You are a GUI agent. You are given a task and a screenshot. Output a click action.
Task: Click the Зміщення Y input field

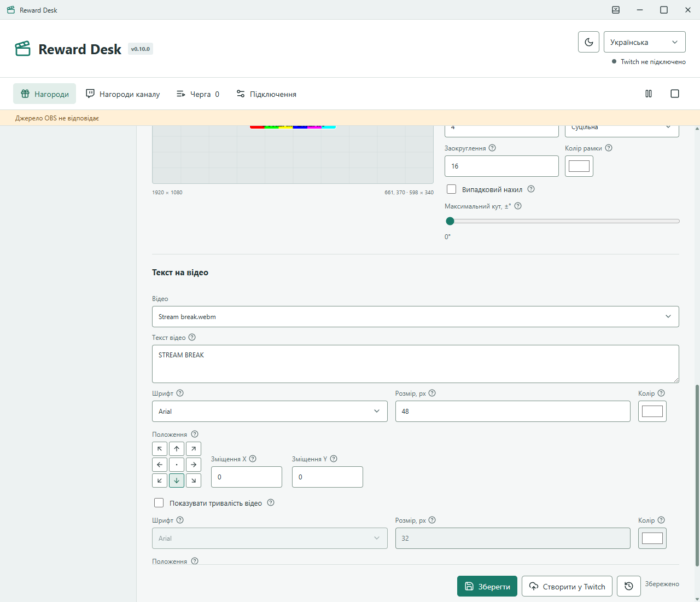tap(328, 477)
